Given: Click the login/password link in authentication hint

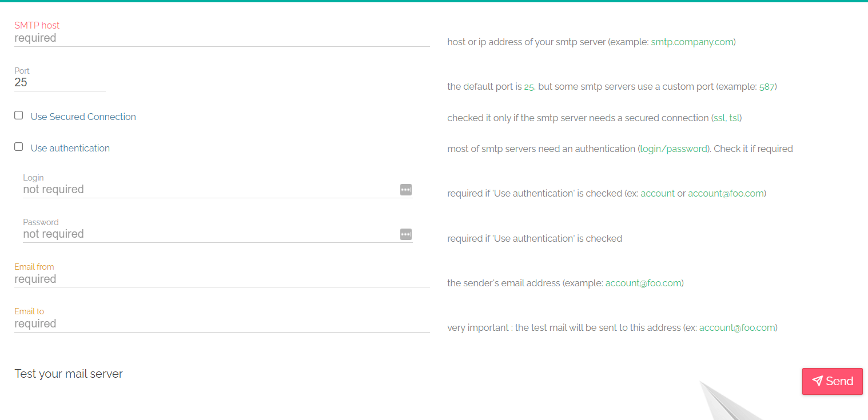Looking at the screenshot, I should click(x=674, y=149).
